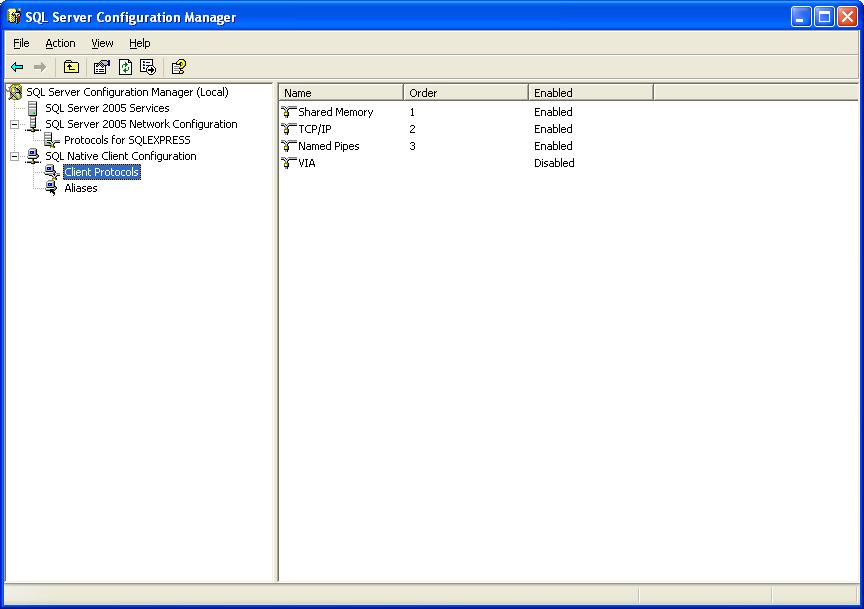The width and height of the screenshot is (864, 609).
Task: Select the TCP/IP protocol row
Action: [314, 129]
